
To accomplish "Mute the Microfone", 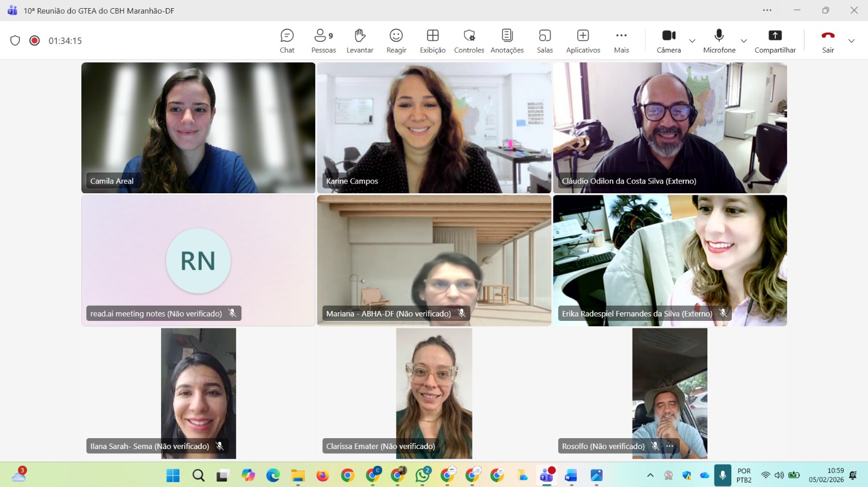I will (x=719, y=41).
